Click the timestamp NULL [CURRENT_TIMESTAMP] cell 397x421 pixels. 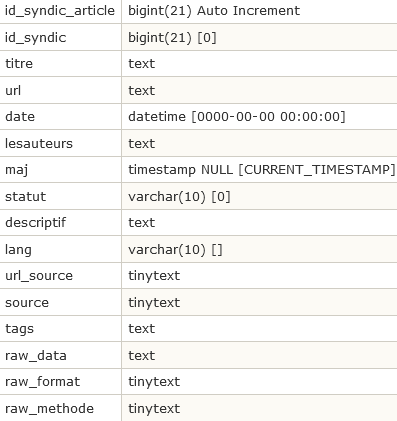(262, 170)
